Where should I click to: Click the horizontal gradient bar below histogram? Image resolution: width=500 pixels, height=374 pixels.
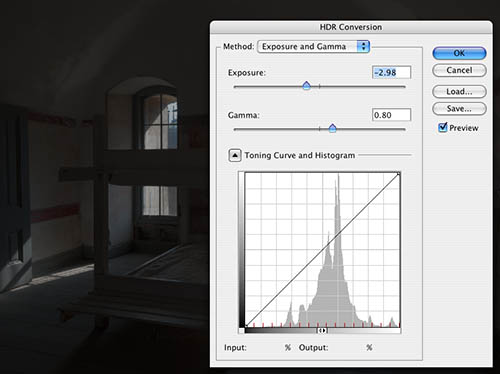(323, 330)
